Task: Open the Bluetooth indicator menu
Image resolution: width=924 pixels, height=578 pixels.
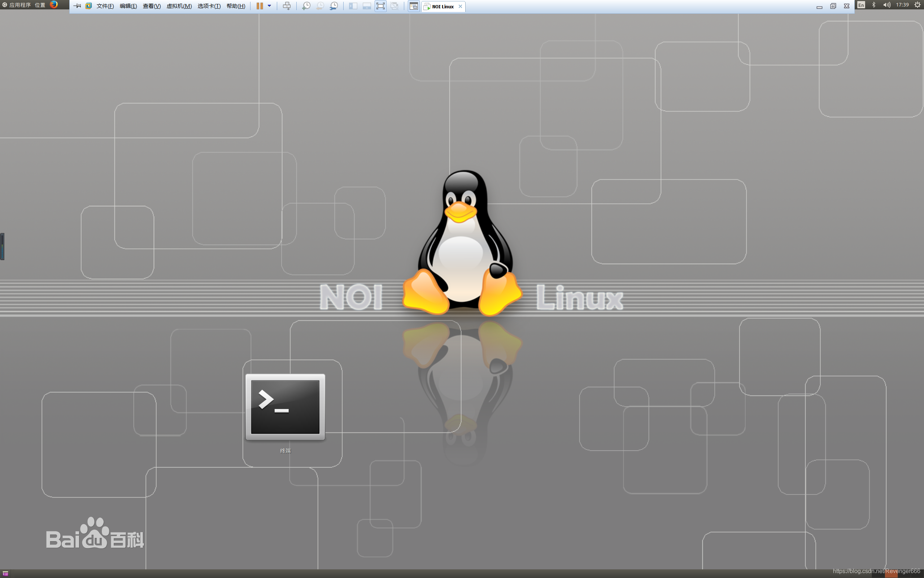Action: pos(874,5)
